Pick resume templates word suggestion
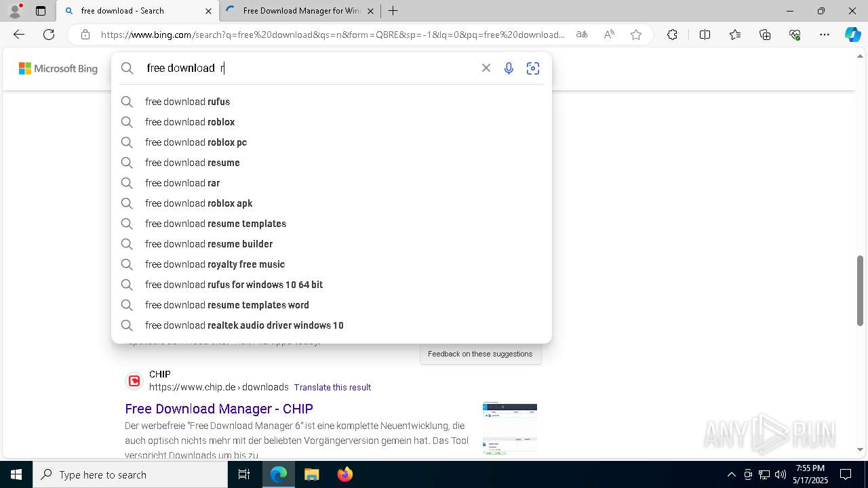This screenshot has height=488, width=868. pyautogui.click(x=332, y=305)
